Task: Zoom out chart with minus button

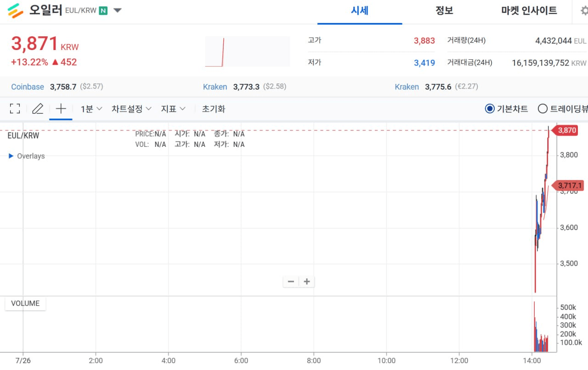Action: tap(291, 282)
